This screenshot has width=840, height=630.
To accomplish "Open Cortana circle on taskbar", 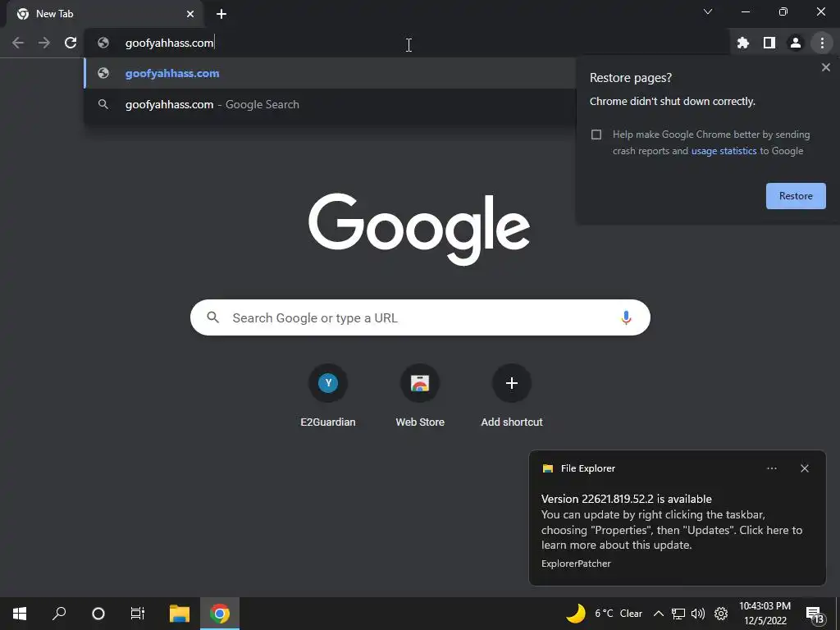I will (98, 614).
